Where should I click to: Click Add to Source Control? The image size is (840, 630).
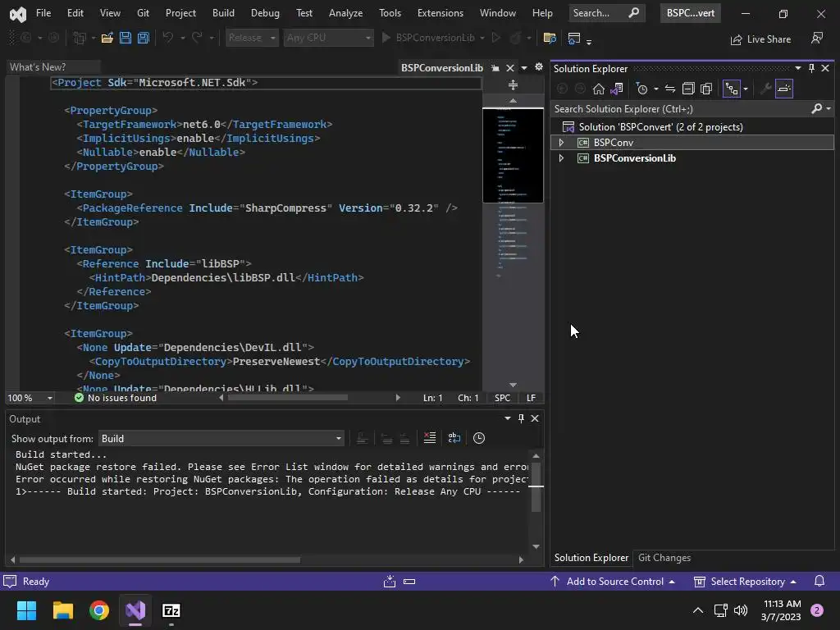(614, 582)
